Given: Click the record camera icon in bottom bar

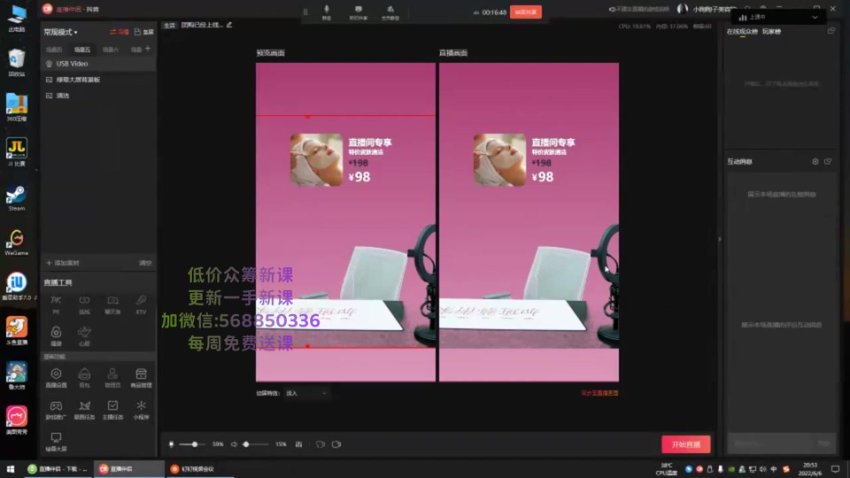Looking at the screenshot, I should (x=337, y=444).
